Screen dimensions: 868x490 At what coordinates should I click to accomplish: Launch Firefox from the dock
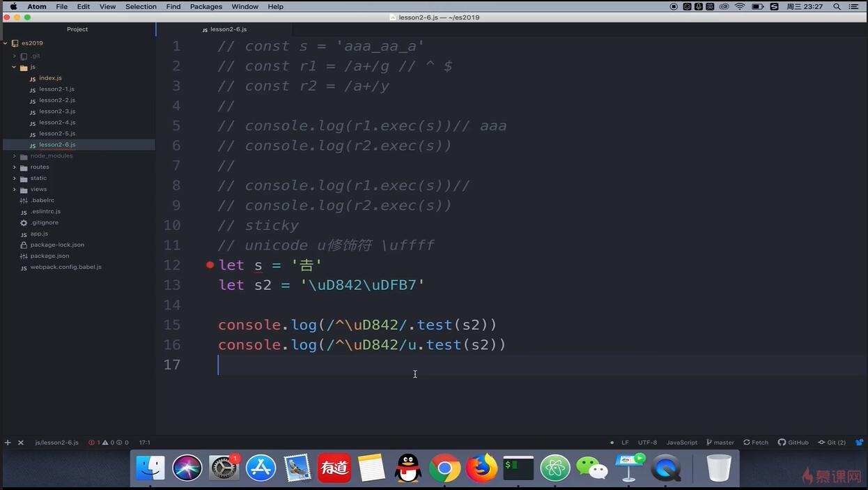point(481,468)
